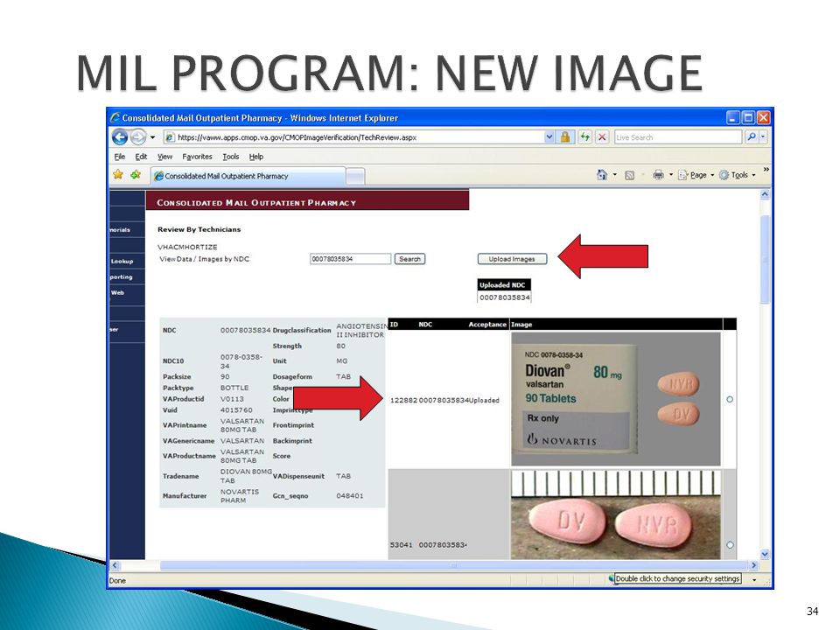Screen dimensions: 840x630
Task: Open the search provider options dropdown
Action: pos(763,137)
